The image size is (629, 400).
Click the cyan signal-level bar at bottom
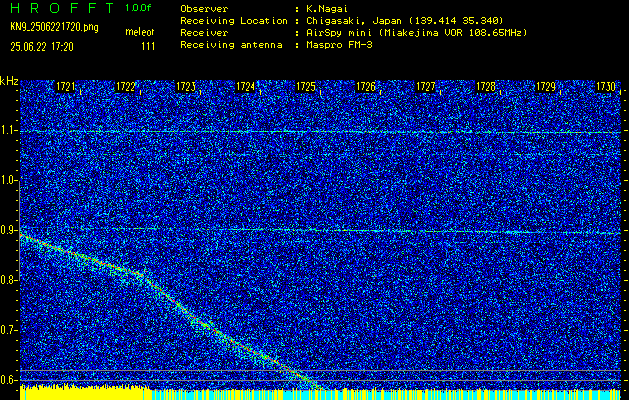click(386, 394)
